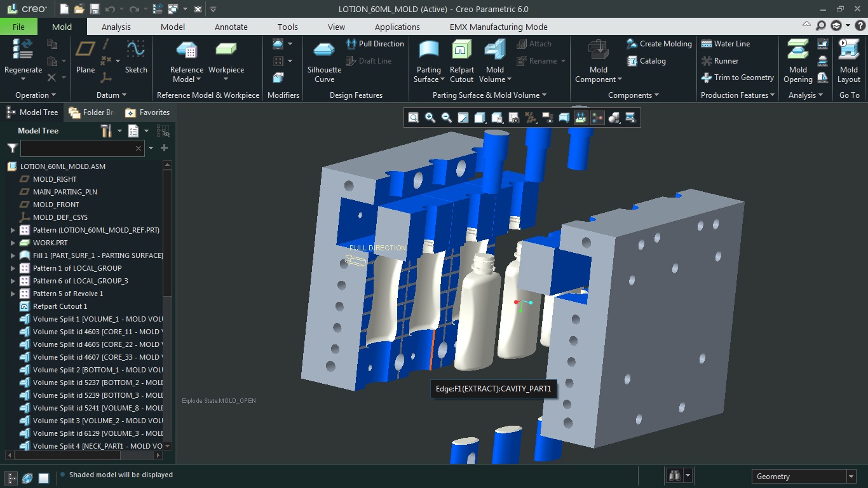Click the Mold Volume icon

pos(495,50)
